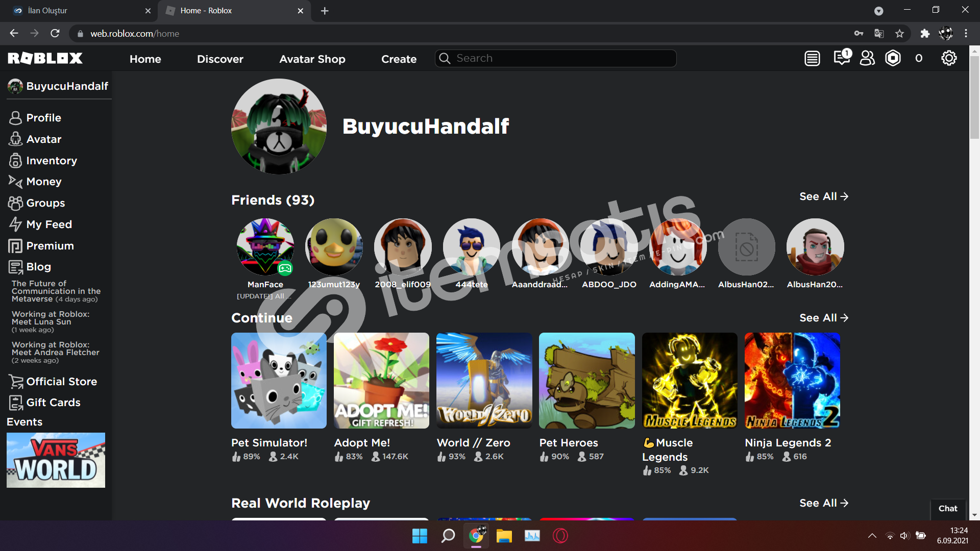See All in the Continue section
This screenshot has width=980, height=551.
coord(824,318)
